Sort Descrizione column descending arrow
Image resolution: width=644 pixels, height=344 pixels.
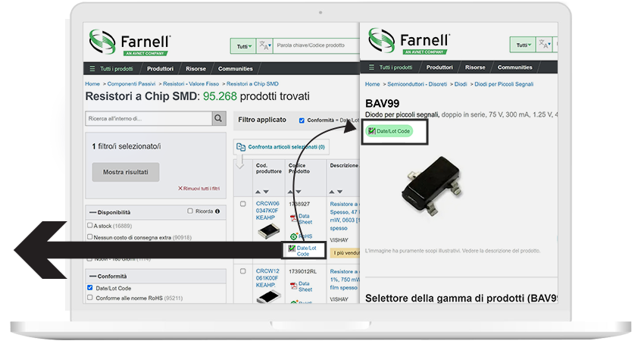click(340, 192)
